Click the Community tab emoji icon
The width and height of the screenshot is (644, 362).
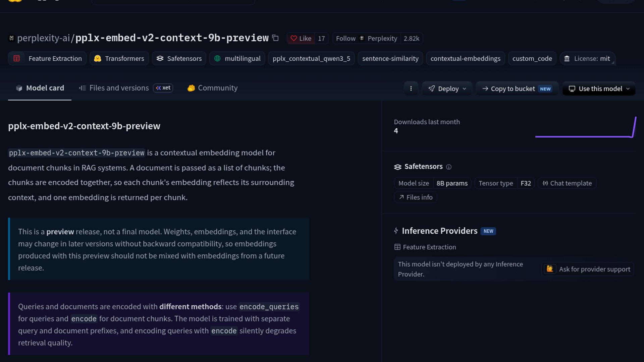tap(191, 88)
